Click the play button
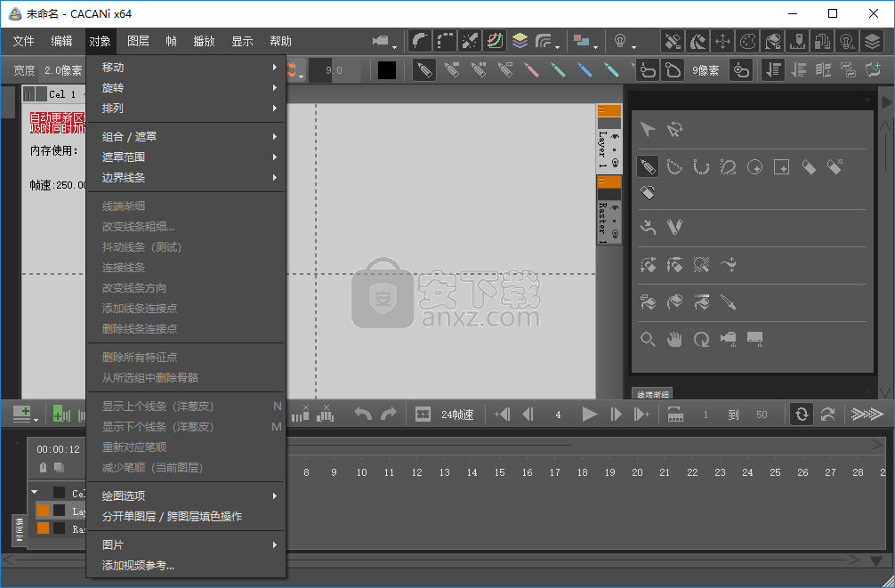The image size is (895, 588). 590,415
